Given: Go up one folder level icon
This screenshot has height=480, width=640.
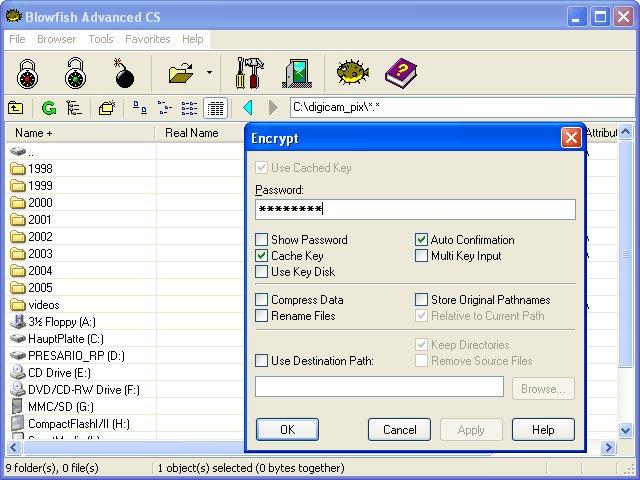Looking at the screenshot, I should [16, 108].
